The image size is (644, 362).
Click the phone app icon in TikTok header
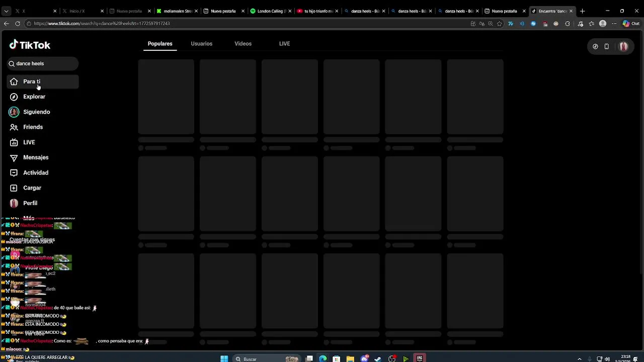[607, 46]
